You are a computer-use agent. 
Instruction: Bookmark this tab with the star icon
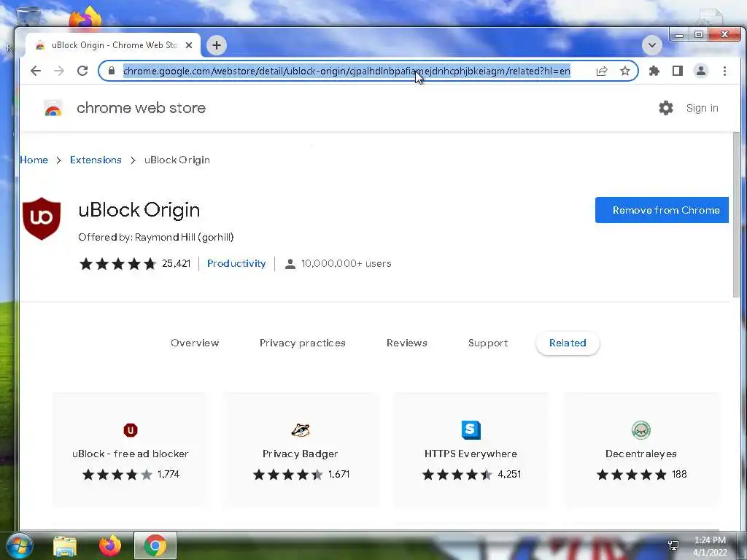click(x=625, y=71)
